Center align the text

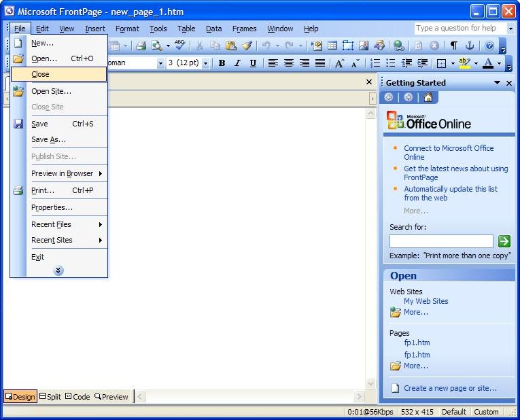pos(288,63)
